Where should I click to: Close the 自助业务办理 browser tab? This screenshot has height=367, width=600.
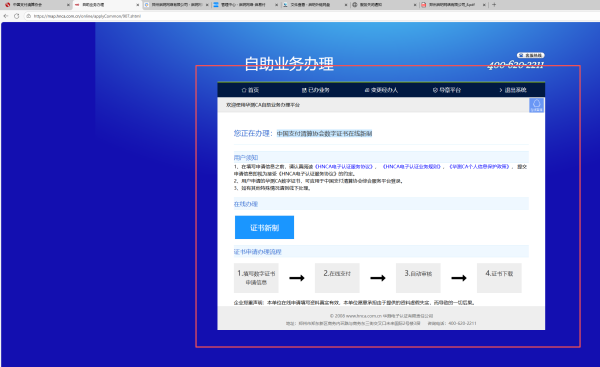tap(138, 5)
